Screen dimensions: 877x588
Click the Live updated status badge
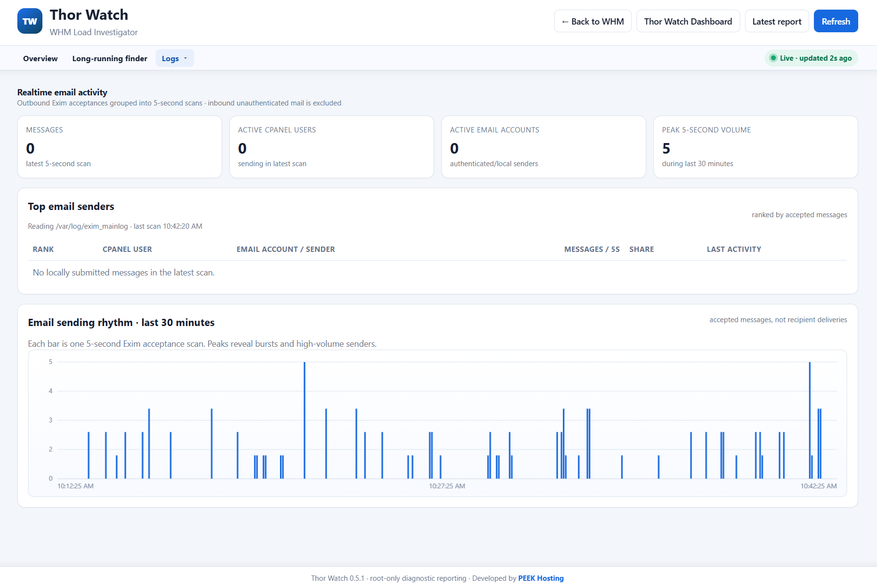pyautogui.click(x=811, y=58)
